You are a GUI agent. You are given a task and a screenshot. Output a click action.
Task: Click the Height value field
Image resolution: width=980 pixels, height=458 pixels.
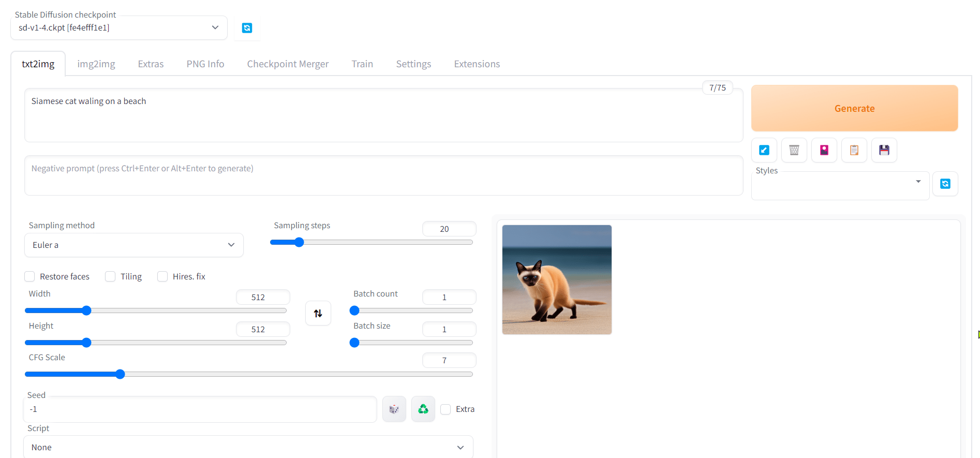263,329
